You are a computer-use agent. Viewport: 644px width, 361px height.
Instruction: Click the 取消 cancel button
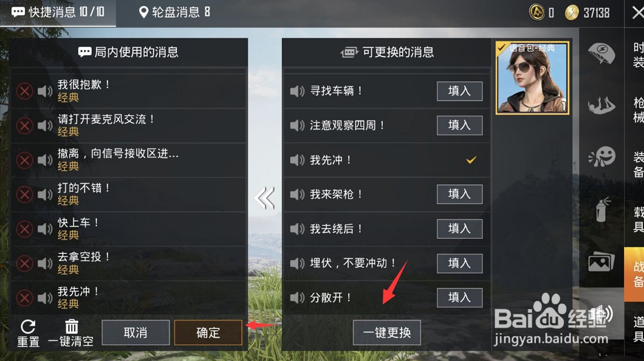coord(135,332)
